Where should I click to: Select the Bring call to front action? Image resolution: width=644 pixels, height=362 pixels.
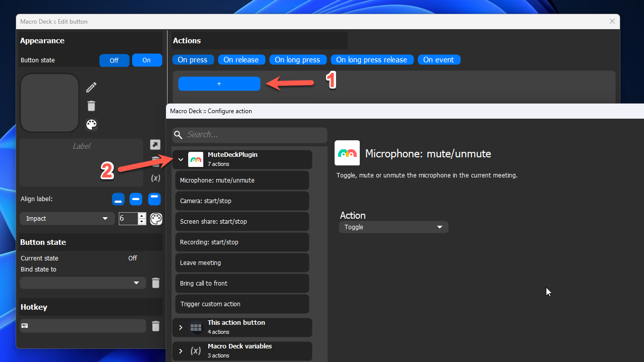242,284
